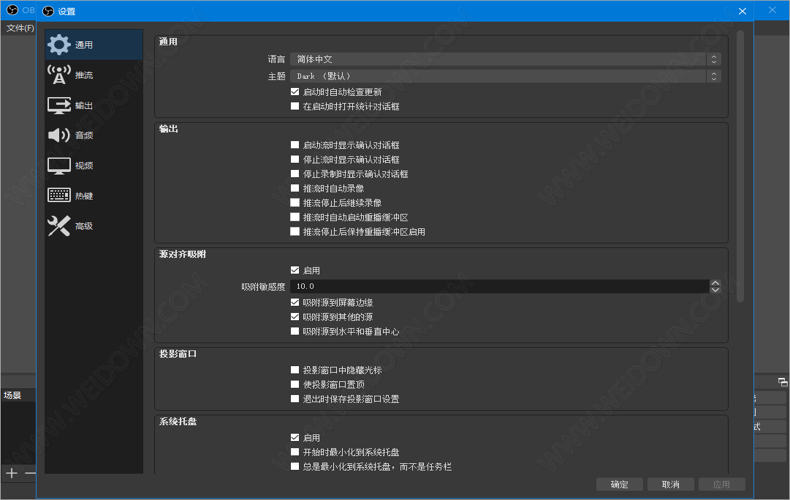Toggle 吸附源到屏幕边缘 checkbox
Viewport: 790px width, 500px height.
click(295, 302)
